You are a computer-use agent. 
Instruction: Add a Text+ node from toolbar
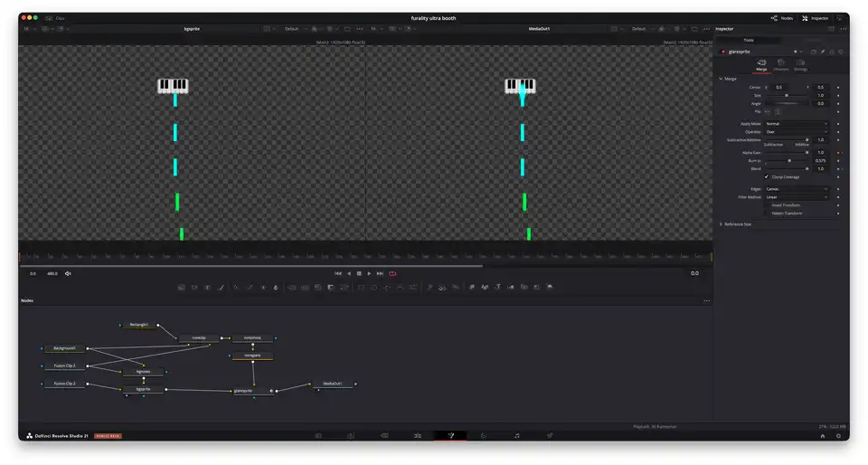[x=208, y=287]
